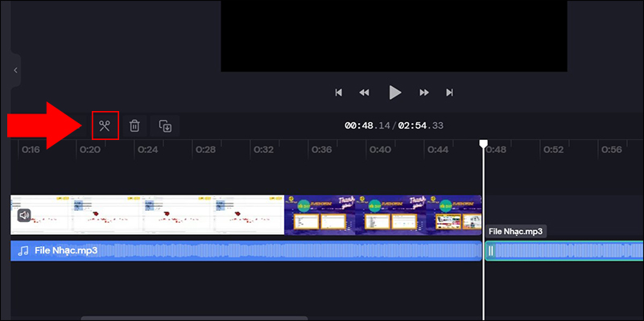
Task: Collapse the left sidebar with the chevron
Action: [15, 70]
